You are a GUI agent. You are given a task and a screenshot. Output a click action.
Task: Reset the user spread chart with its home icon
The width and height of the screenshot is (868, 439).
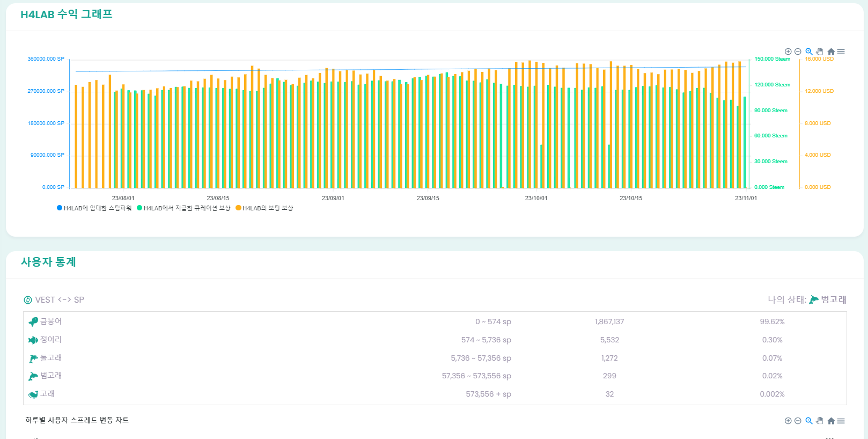831,421
